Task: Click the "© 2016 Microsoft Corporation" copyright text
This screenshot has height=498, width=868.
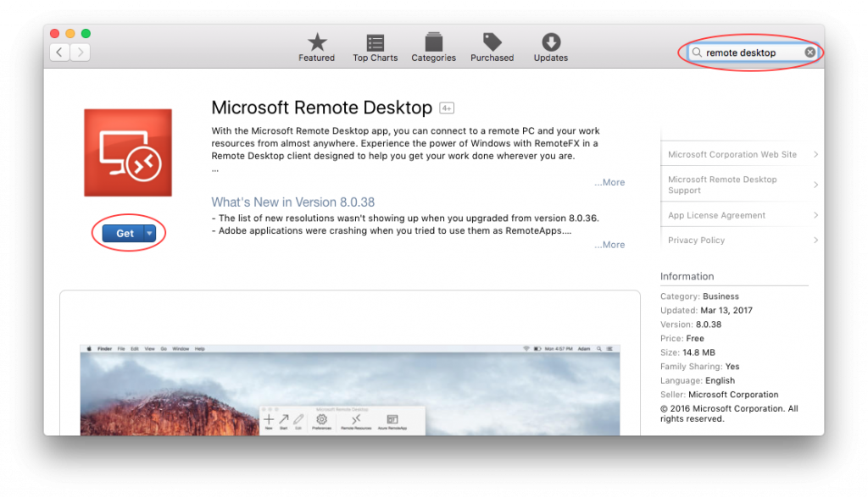Action: pos(729,414)
